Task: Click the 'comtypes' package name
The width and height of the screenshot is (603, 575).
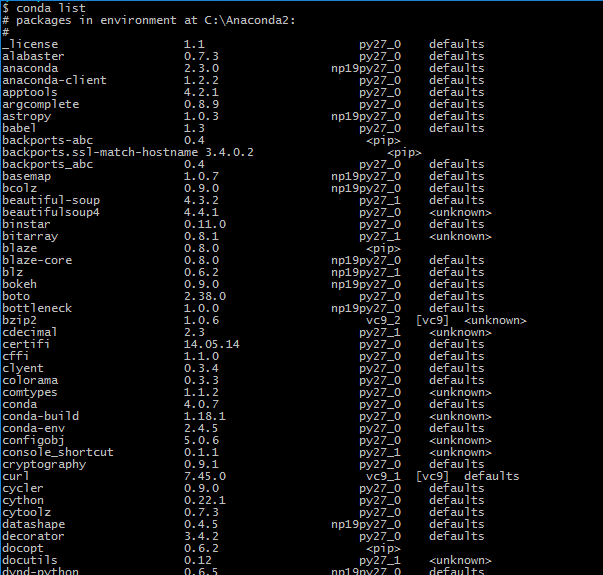Action: coord(30,392)
